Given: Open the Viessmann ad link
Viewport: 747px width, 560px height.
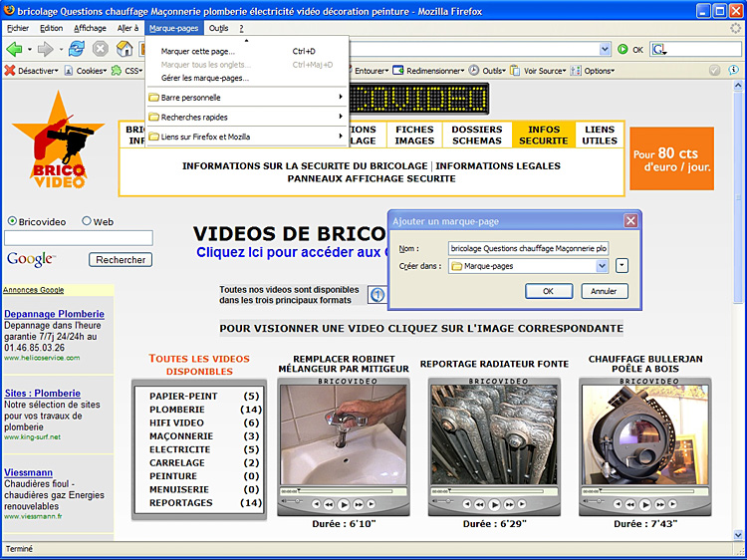Looking at the screenshot, I should (x=28, y=472).
